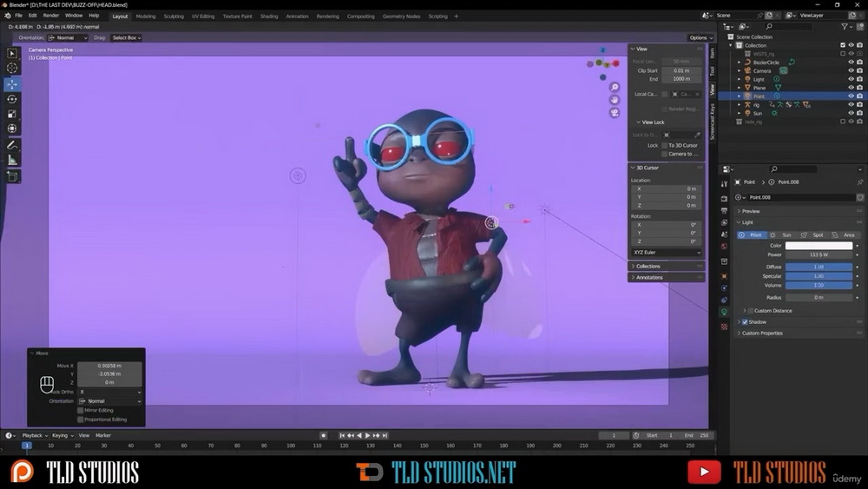Viewport: 868px width, 489px height.
Task: Open the Select Box drag dropdown
Action: [126, 37]
